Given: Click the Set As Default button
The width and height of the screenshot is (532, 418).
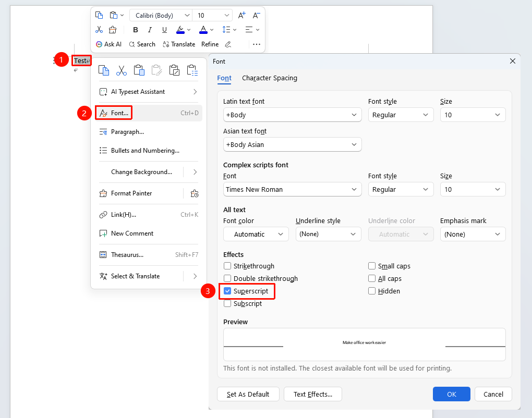Looking at the screenshot, I should point(248,394).
